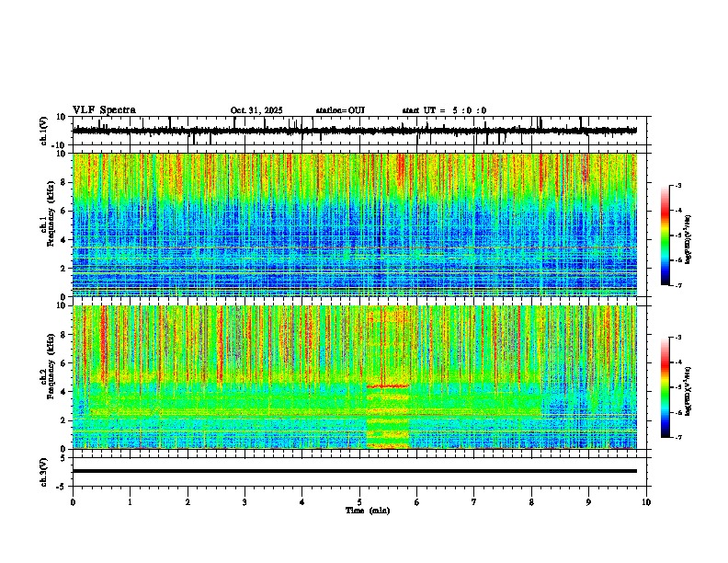Click the "5" tick on ch.3(V) axis
The width and height of the screenshot is (728, 563).
click(64, 457)
